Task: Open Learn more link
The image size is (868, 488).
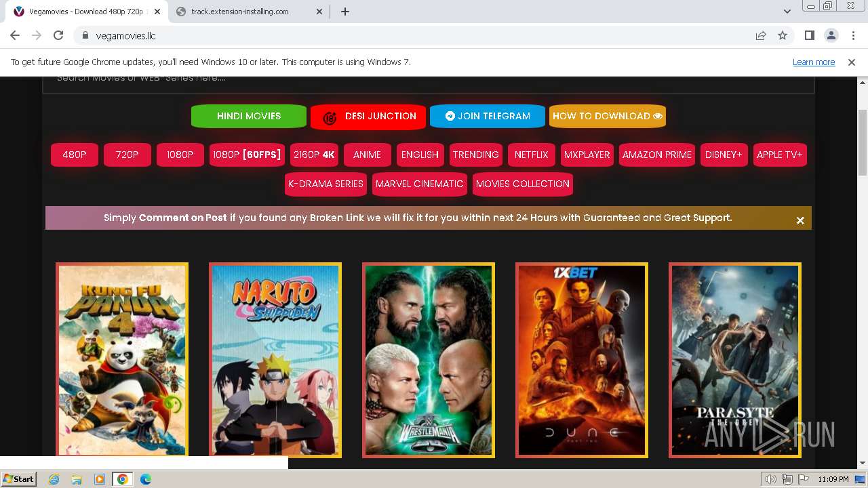Action: coord(814,62)
